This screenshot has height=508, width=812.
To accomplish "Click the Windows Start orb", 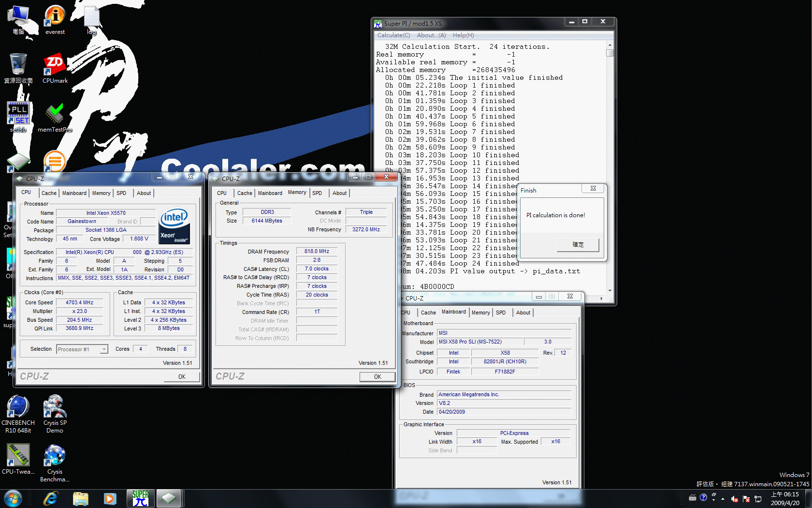I will [x=13, y=498].
